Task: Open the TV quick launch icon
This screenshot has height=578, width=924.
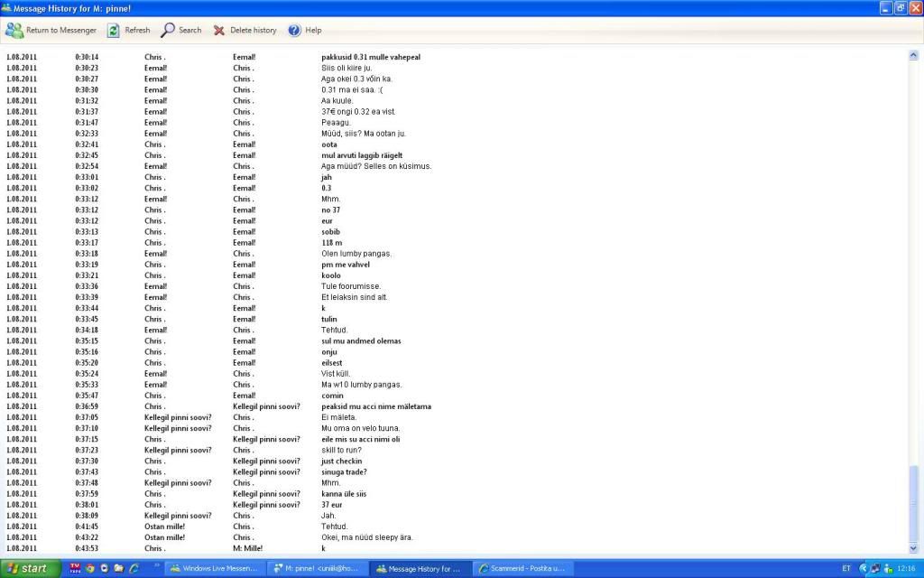Action: click(x=75, y=569)
